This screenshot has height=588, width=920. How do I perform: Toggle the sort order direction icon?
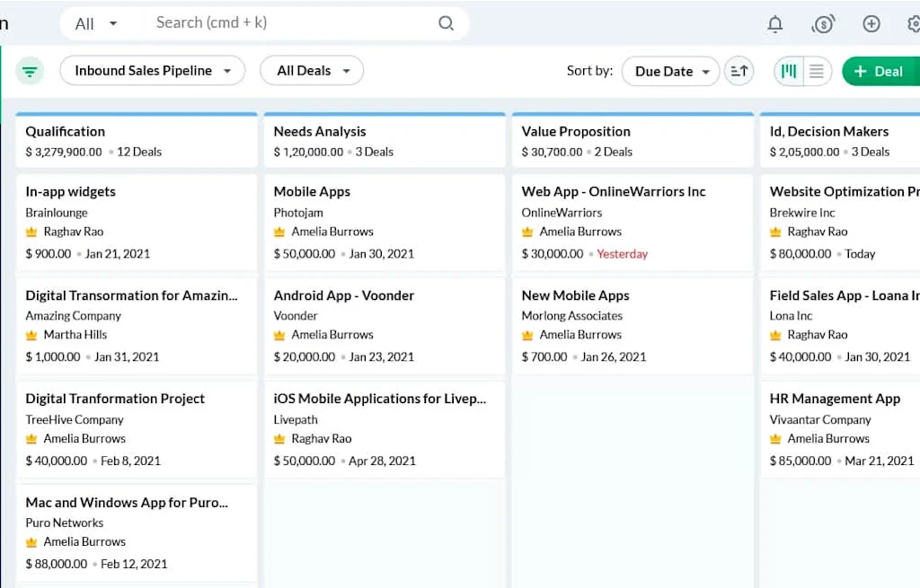tap(739, 71)
